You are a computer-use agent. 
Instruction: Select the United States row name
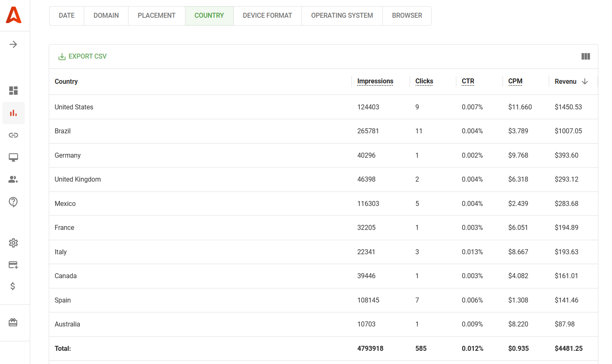74,107
